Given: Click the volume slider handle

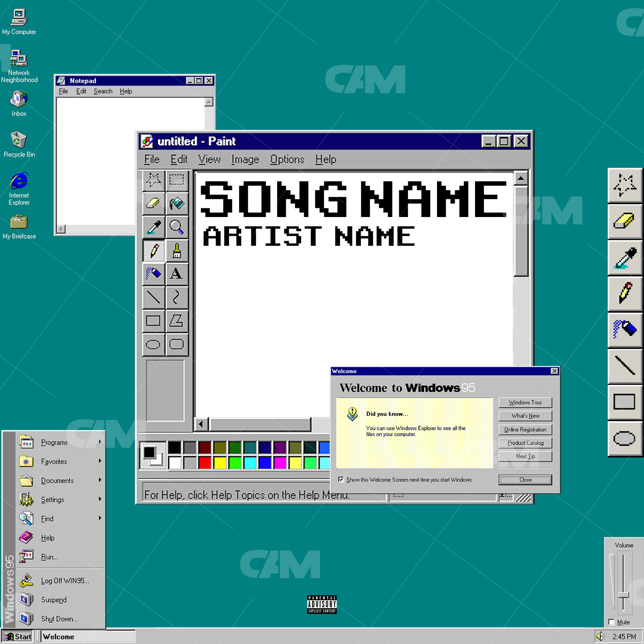Looking at the screenshot, I should coord(623,595).
